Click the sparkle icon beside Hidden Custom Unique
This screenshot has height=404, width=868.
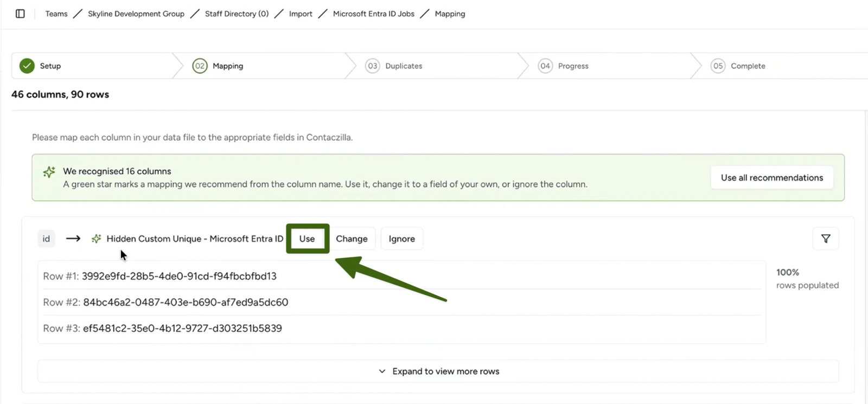(96, 239)
